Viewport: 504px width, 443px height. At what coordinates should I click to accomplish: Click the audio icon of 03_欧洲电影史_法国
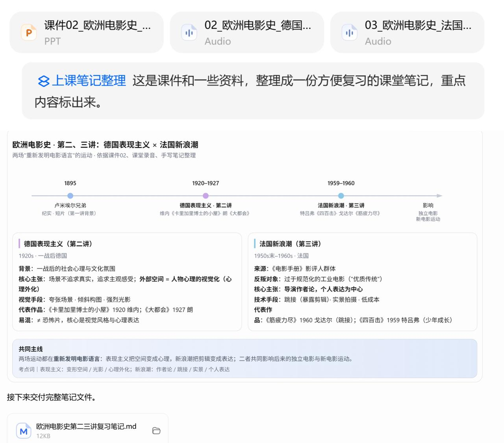click(349, 33)
